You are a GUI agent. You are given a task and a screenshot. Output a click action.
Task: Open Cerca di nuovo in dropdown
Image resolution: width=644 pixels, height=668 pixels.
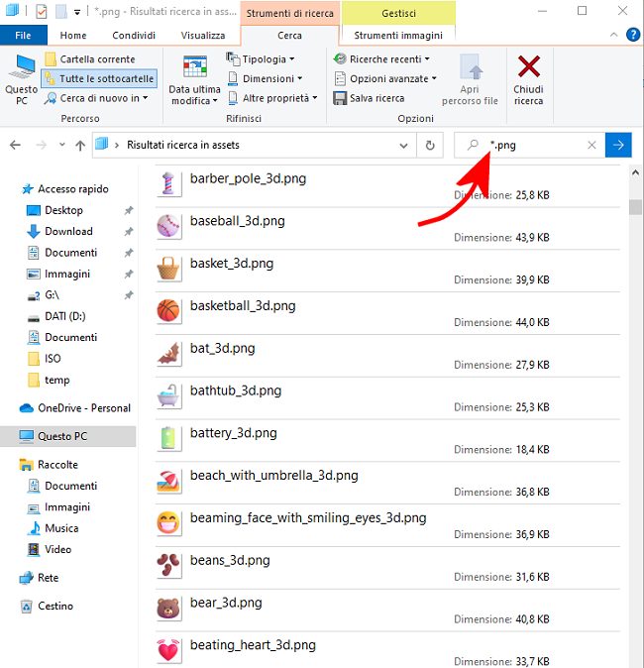click(96, 98)
